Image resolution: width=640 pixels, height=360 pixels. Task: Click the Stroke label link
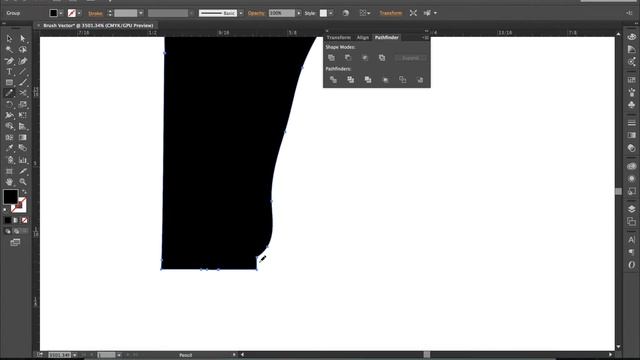(x=96, y=13)
